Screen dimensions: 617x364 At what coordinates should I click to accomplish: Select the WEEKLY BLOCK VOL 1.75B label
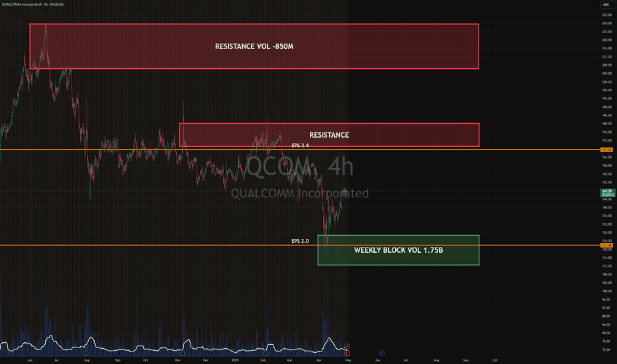click(x=399, y=250)
